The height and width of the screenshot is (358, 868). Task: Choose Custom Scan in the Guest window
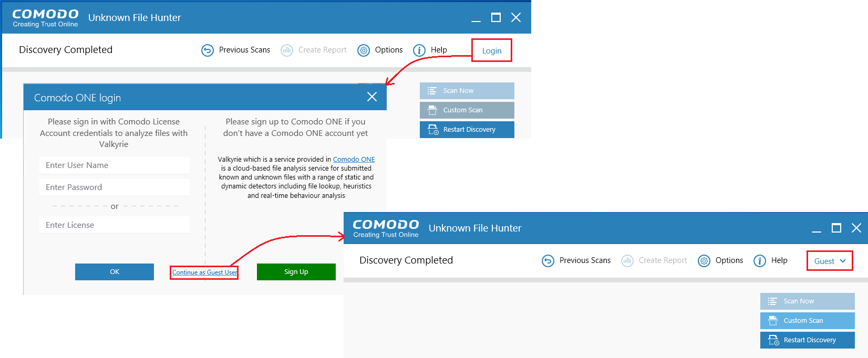coord(808,321)
